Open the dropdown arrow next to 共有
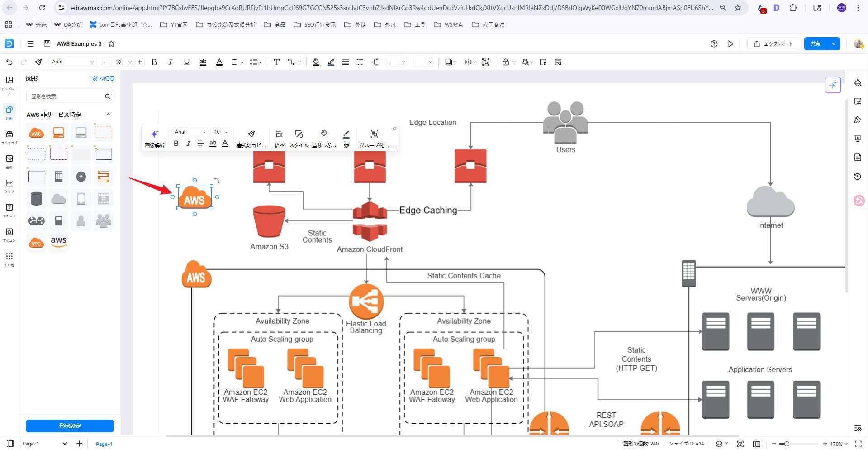Image resolution: width=868 pixels, height=450 pixels. (834, 44)
